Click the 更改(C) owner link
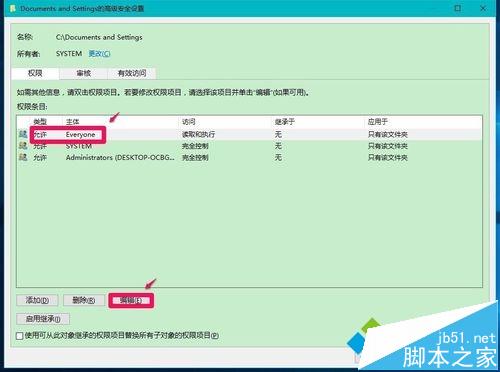The height and width of the screenshot is (372, 500). [x=99, y=54]
